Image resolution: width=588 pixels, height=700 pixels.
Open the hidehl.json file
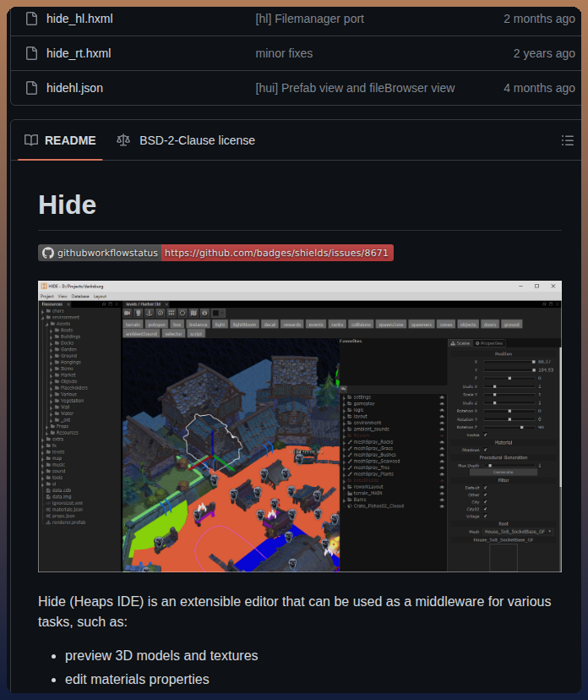point(74,89)
